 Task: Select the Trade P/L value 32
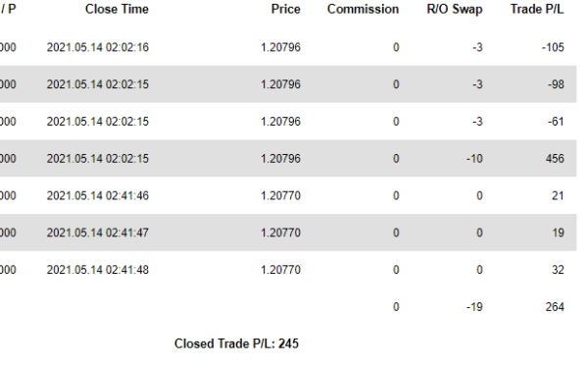[558, 270]
